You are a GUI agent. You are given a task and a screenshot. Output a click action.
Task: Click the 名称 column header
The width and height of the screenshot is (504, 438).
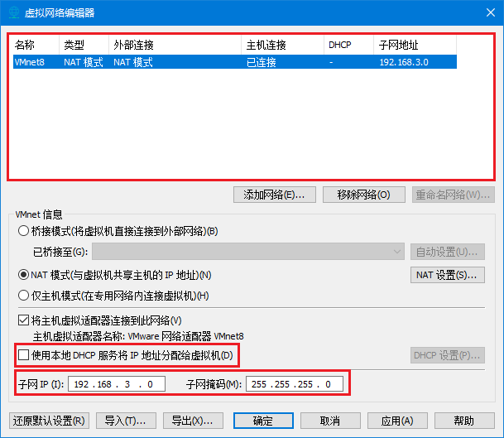click(25, 45)
